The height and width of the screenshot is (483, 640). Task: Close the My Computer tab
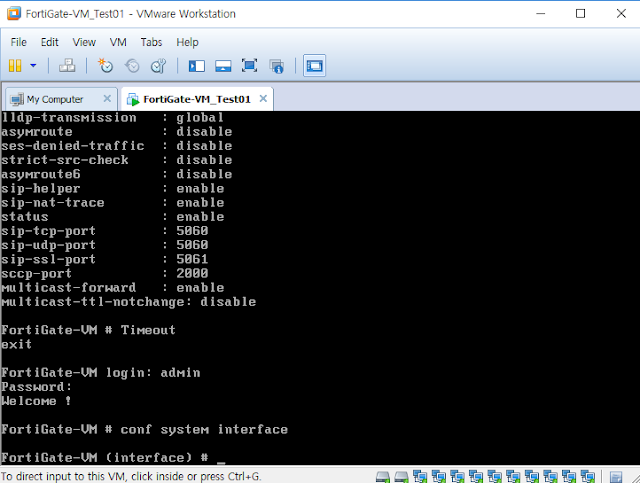pos(107,99)
